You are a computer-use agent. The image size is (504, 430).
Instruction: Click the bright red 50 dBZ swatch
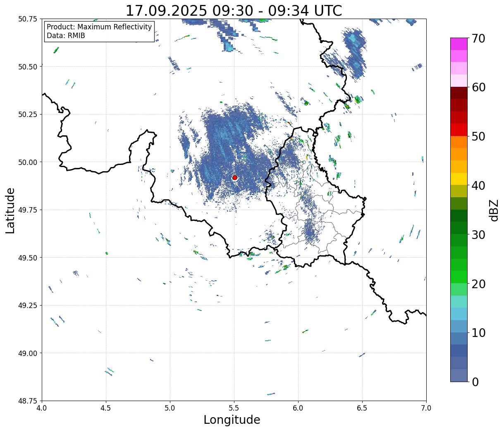(459, 130)
